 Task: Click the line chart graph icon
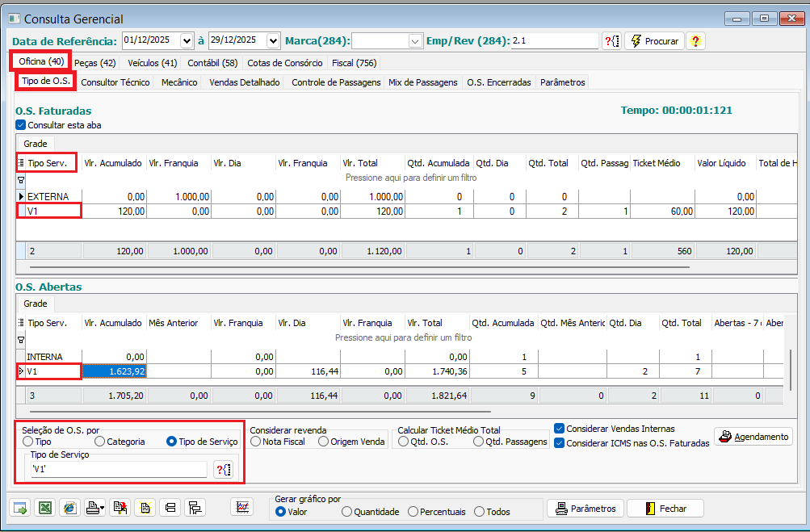[241, 507]
